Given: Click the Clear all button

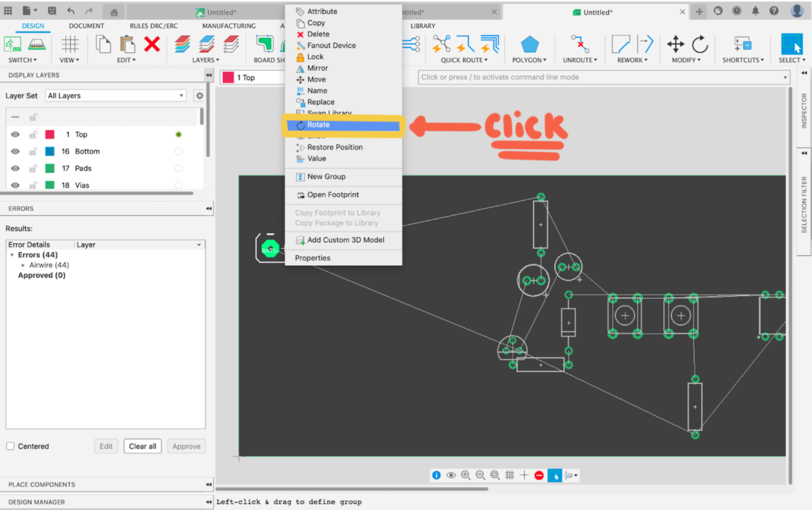Looking at the screenshot, I should [142, 446].
